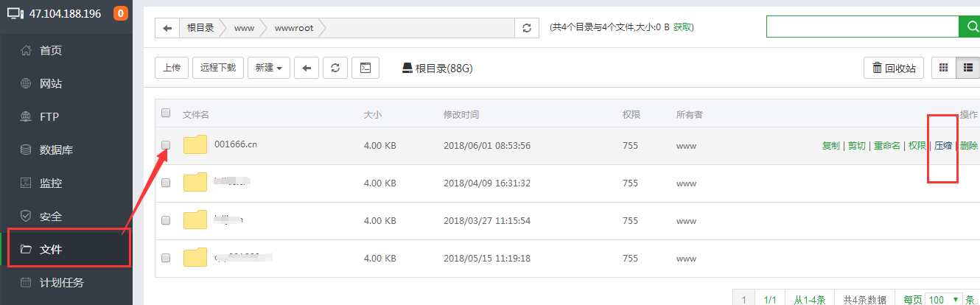Switch to list view layout
Image resolution: width=980 pixels, height=305 pixels.
[x=967, y=68]
